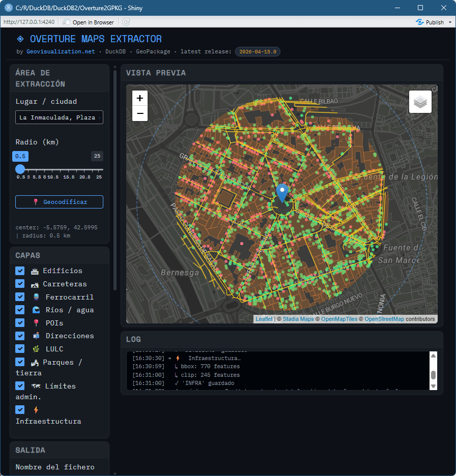The width and height of the screenshot is (456, 476).
Task: Click the blue location marker on map
Action: pyautogui.click(x=282, y=193)
